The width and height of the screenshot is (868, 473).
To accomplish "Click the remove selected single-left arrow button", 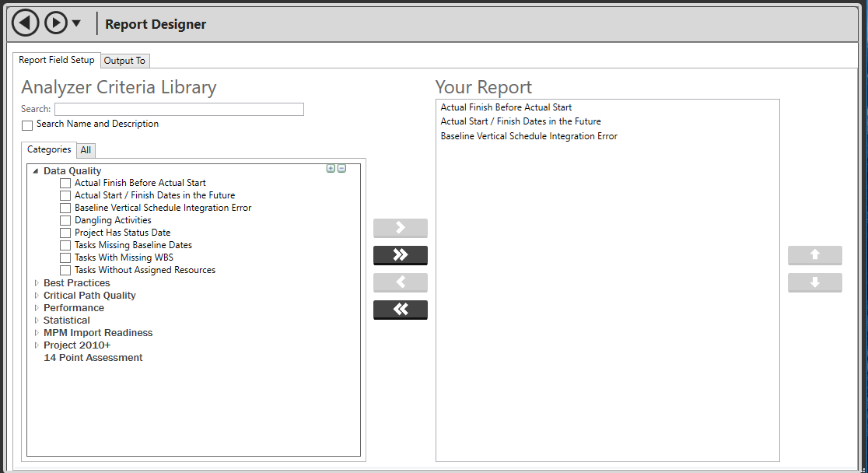I will (401, 282).
